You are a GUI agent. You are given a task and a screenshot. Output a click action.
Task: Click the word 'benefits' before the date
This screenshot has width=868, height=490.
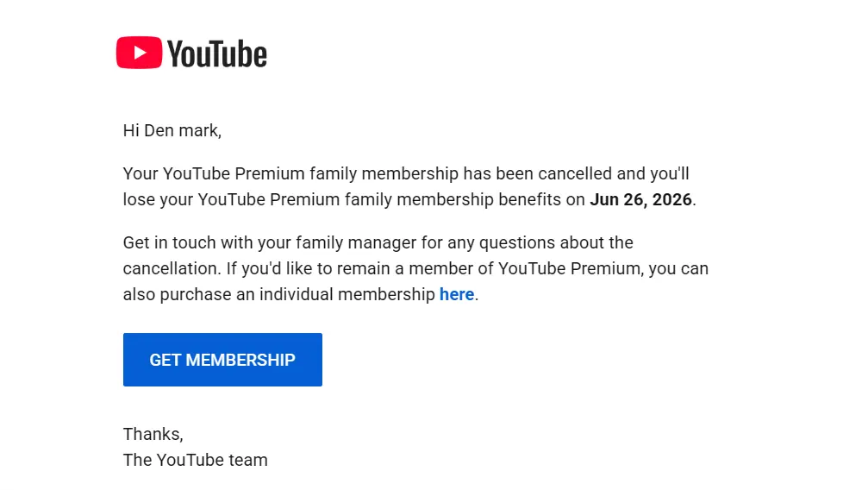(x=530, y=199)
